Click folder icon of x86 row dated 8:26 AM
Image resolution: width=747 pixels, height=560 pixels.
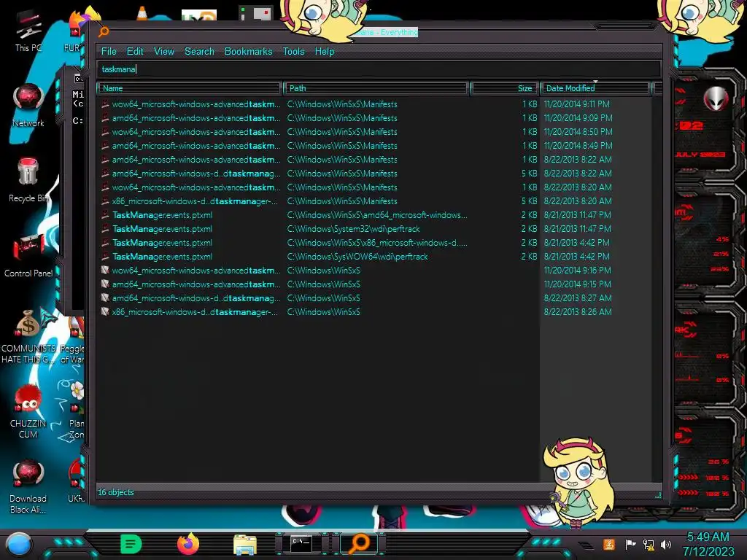[x=105, y=311]
